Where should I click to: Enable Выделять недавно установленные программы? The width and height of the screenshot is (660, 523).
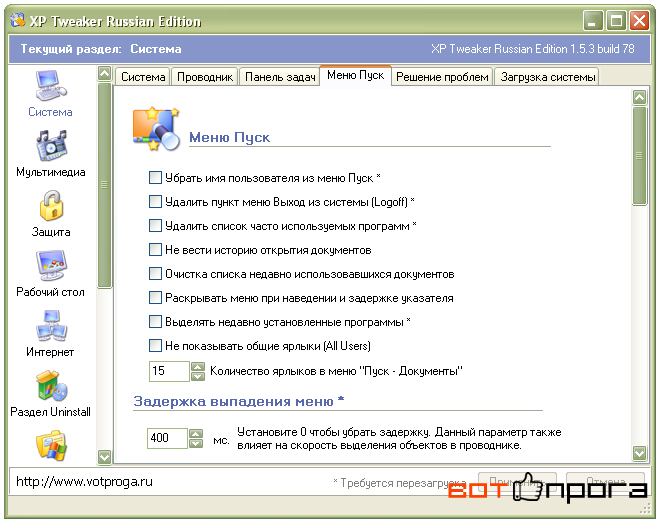[155, 321]
